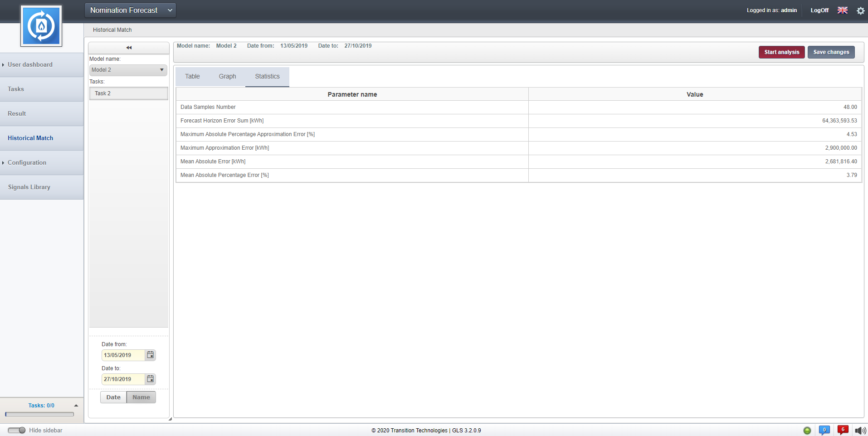Open the Model 2 name dropdown

click(128, 70)
